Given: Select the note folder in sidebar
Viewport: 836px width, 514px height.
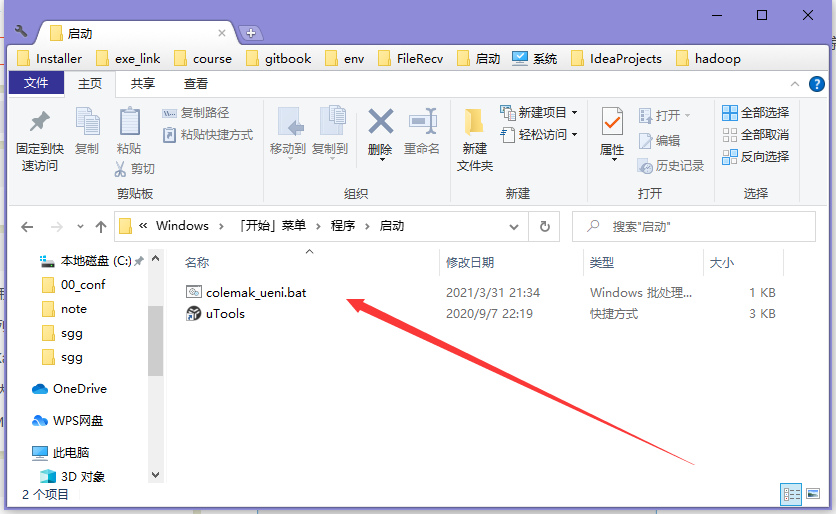Looking at the screenshot, I should (x=64, y=309).
